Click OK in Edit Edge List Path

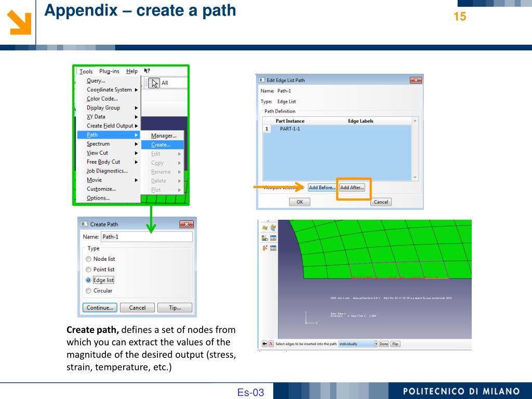pos(300,202)
